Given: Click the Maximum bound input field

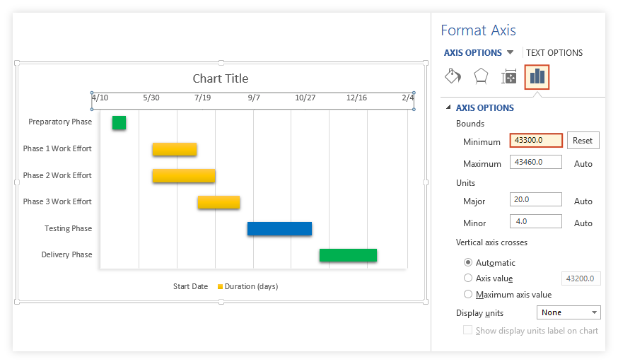Looking at the screenshot, I should coord(536,162).
